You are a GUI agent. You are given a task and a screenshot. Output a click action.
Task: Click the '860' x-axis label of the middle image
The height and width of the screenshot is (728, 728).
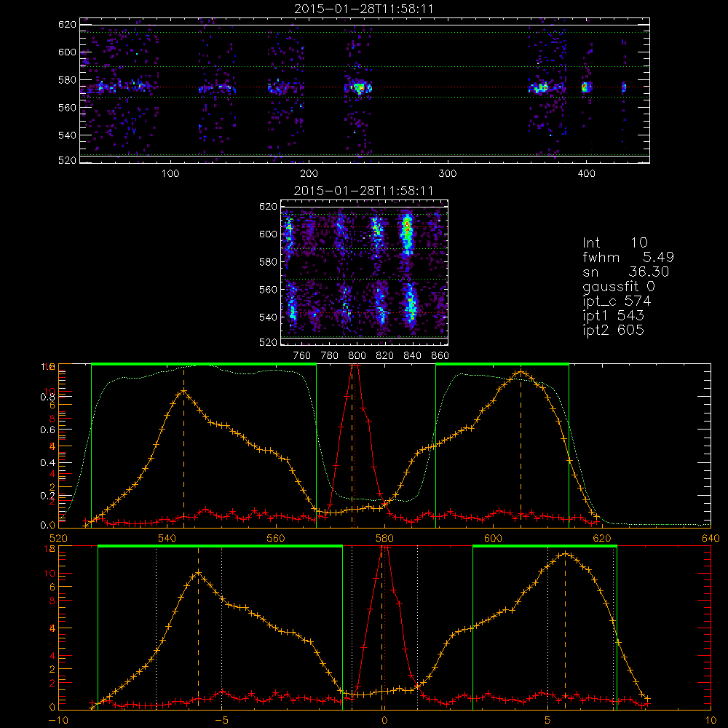pyautogui.click(x=440, y=356)
